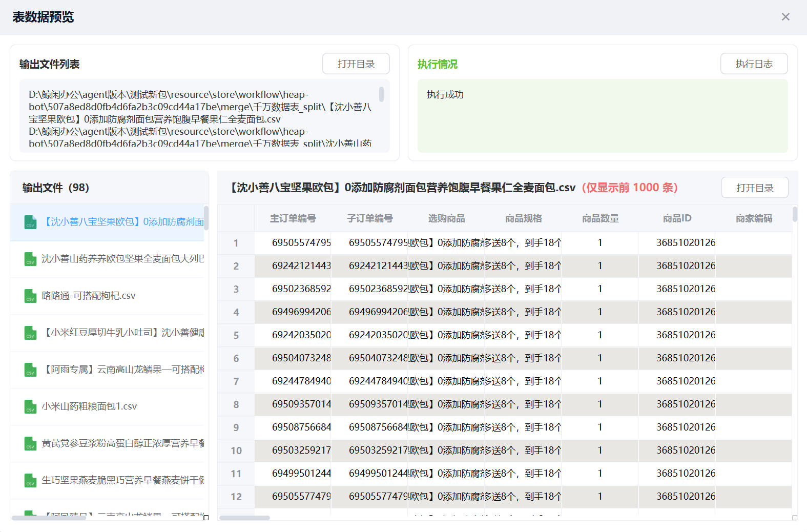Screen dimensions: 807x532
Task: Click the 商品ID column header
Action: click(x=676, y=218)
